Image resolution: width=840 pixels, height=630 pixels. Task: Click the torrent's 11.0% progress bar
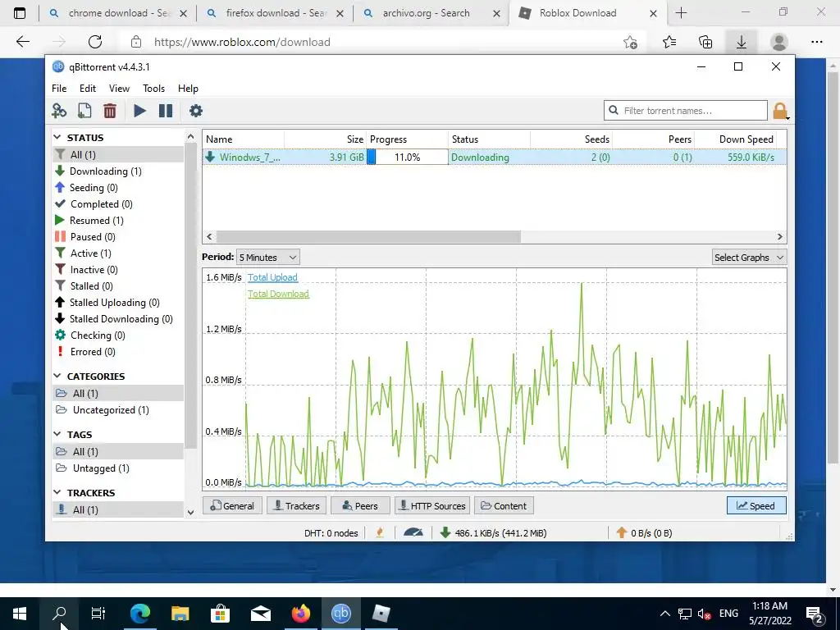pyautogui.click(x=407, y=157)
